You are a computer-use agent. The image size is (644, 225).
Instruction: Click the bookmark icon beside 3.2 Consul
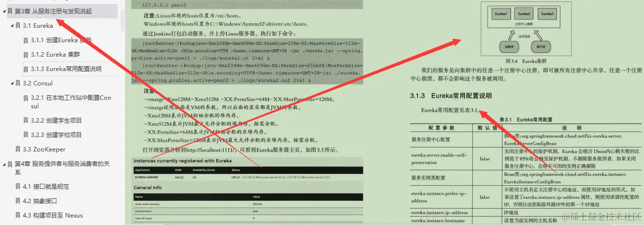pos(18,83)
